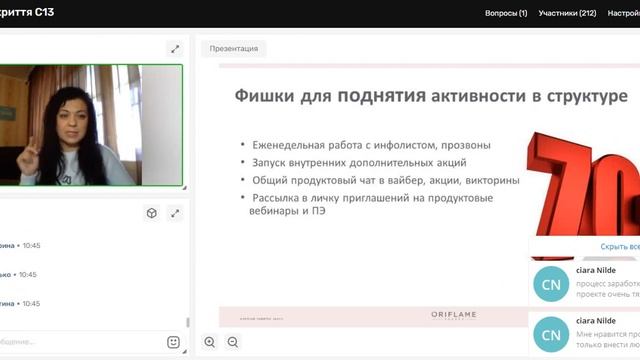Click the chat scrollbar handle

coord(188,322)
